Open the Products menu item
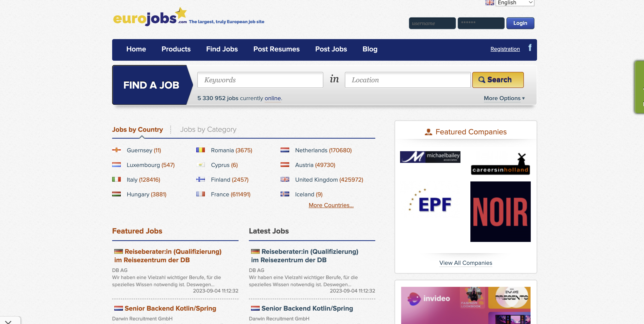The width and height of the screenshot is (644, 324). tap(176, 49)
